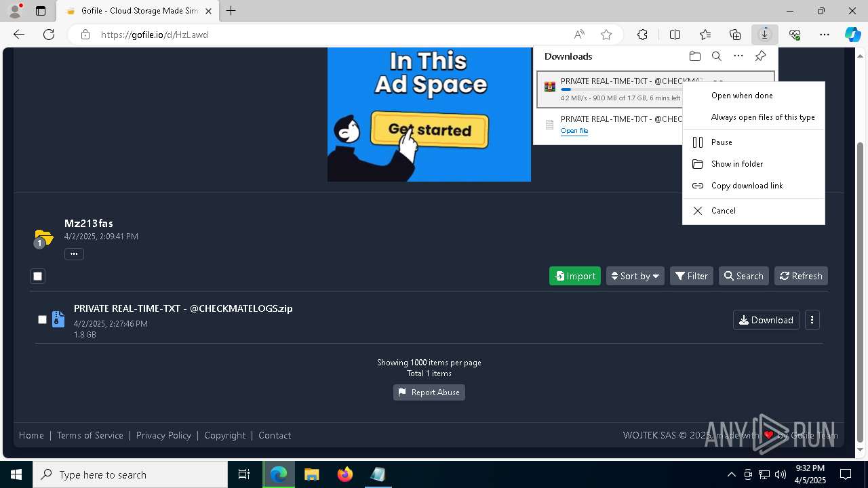The width and height of the screenshot is (868, 488).
Task: Open more download options ellipsis
Action: (x=738, y=56)
